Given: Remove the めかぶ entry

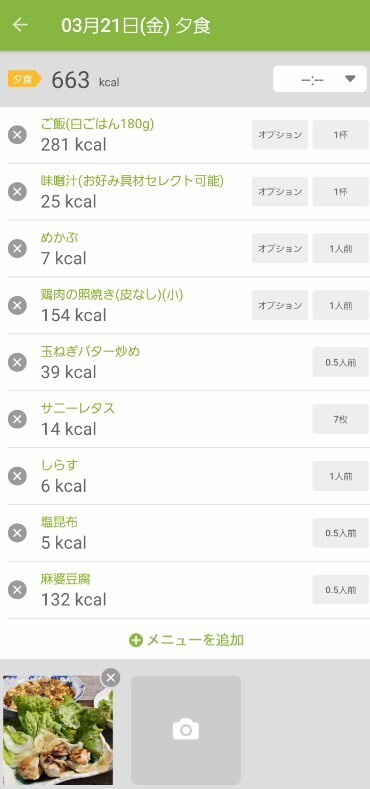Looking at the screenshot, I should 17,249.
